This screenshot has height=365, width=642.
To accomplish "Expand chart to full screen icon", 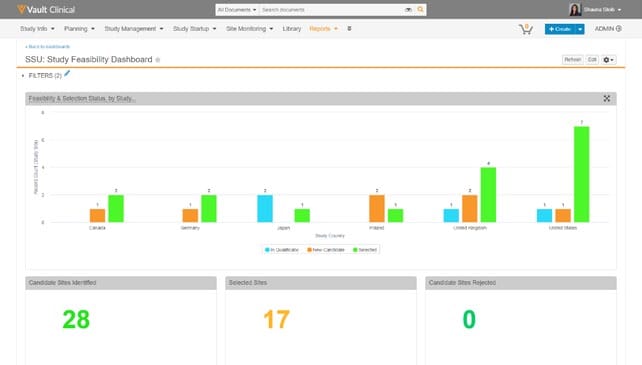I will 607,98.
